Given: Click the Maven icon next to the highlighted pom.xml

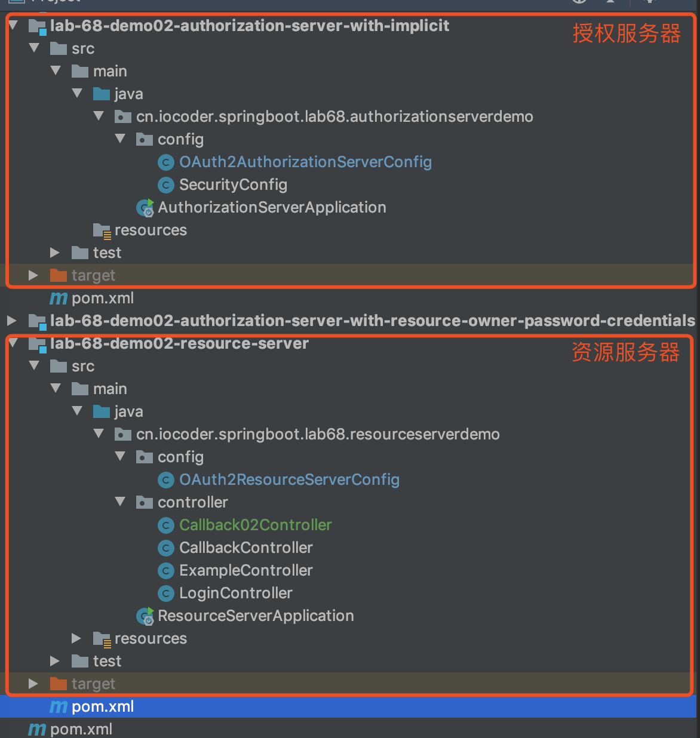Looking at the screenshot, I should 58,706.
